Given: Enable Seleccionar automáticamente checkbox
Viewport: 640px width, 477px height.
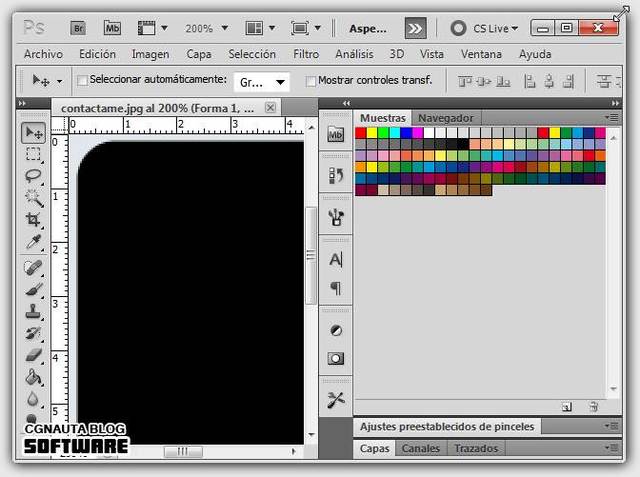Looking at the screenshot, I should pyautogui.click(x=82, y=80).
